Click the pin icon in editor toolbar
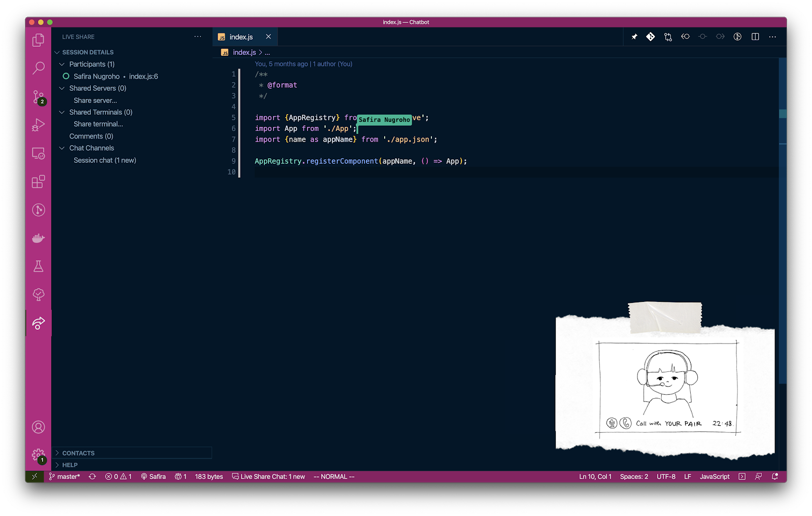 (x=634, y=37)
